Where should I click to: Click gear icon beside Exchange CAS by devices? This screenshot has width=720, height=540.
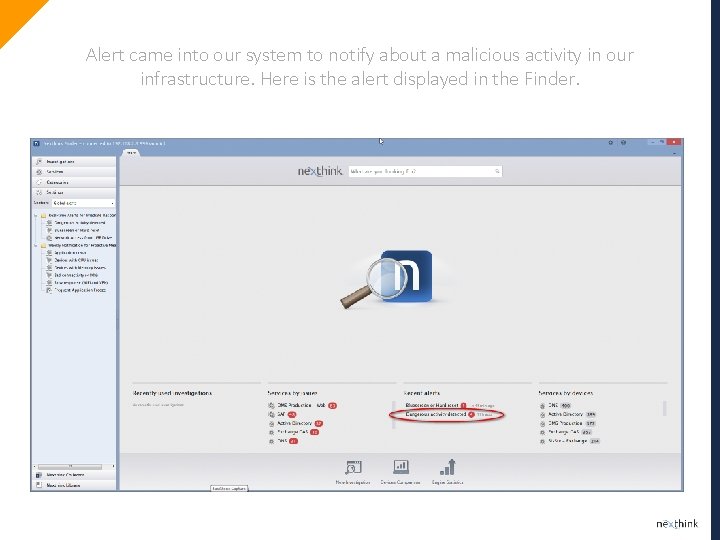[x=542, y=433]
